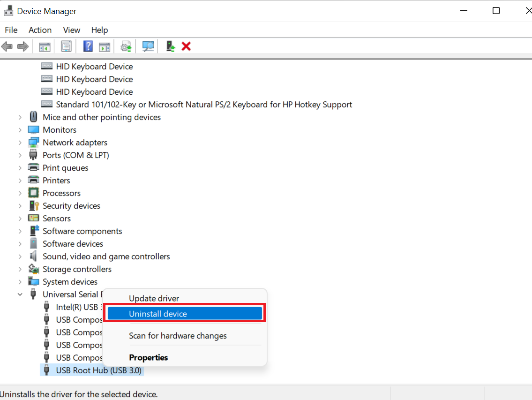Choose Scan for hardware changes menu entry

coord(185,335)
